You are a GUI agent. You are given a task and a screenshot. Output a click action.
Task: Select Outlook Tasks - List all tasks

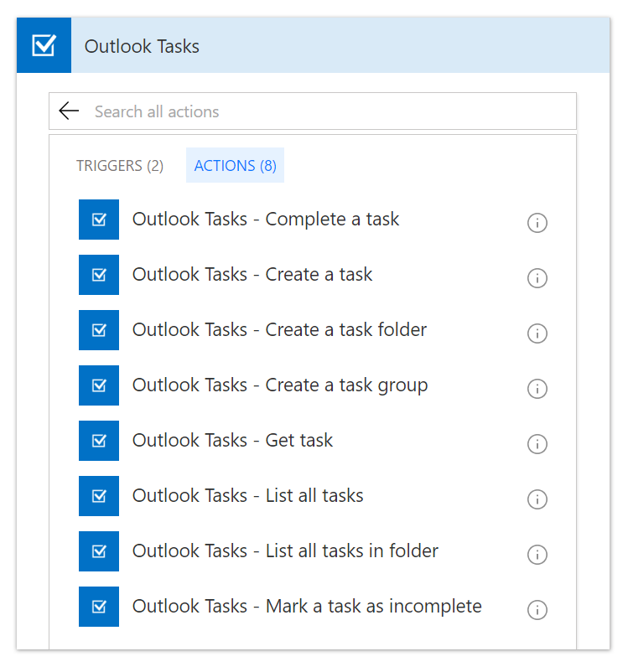pyautogui.click(x=247, y=496)
